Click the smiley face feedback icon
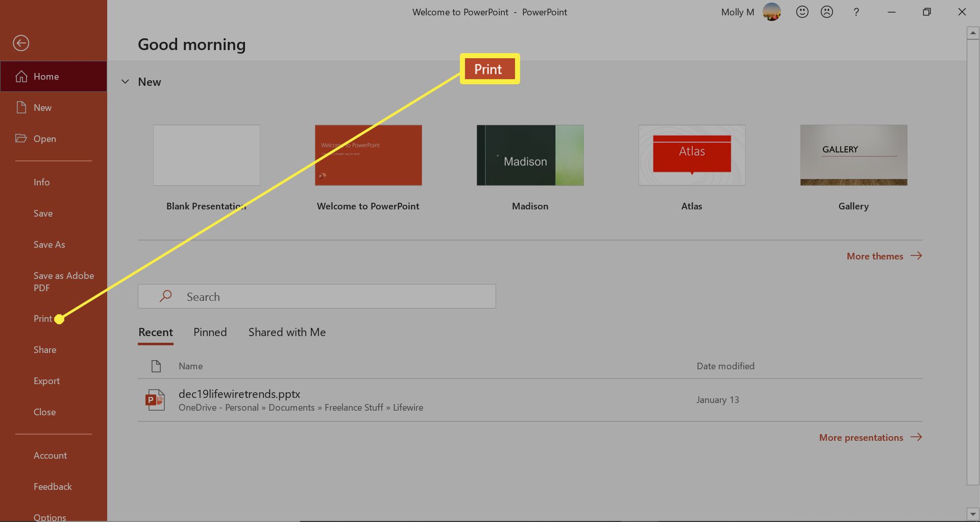Viewport: 980px width, 522px height. [802, 12]
